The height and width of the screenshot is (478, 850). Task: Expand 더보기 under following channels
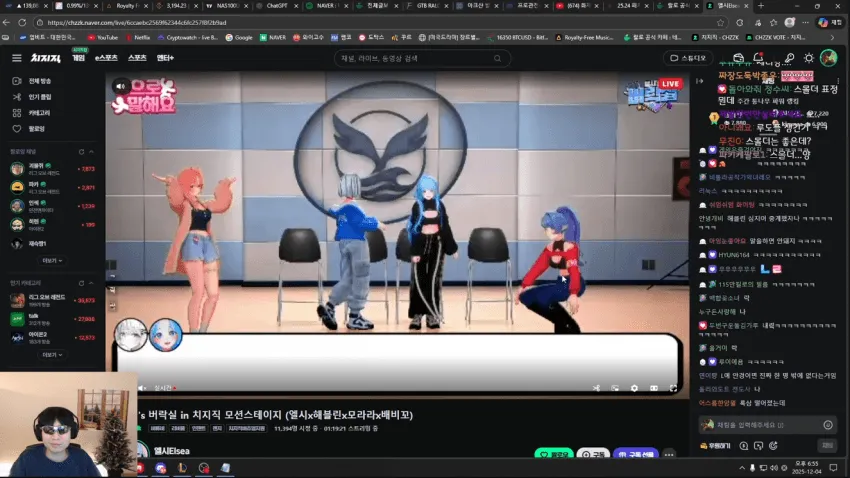[x=52, y=261]
